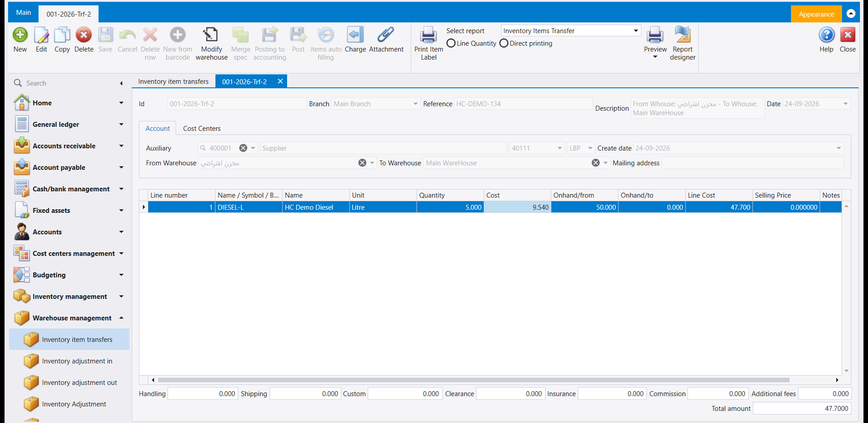Open the Select report dropdown
This screenshot has width=868, height=423.
tap(636, 30)
